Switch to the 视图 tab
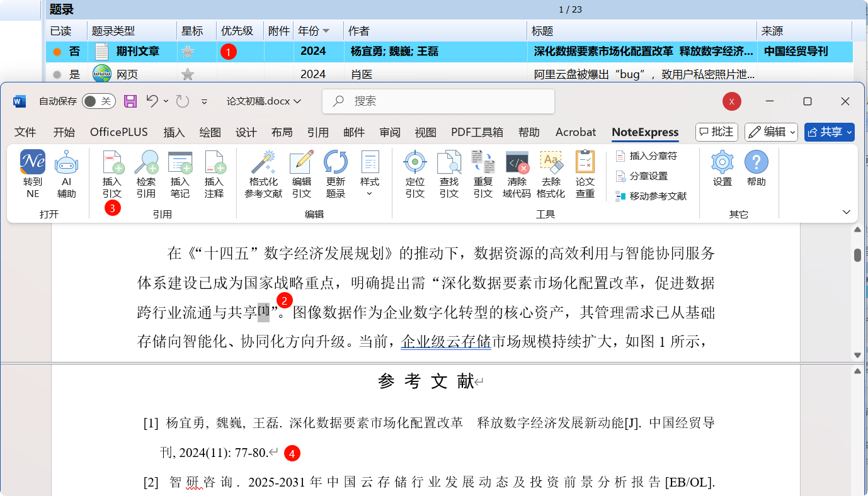This screenshot has width=868, height=496. (426, 132)
